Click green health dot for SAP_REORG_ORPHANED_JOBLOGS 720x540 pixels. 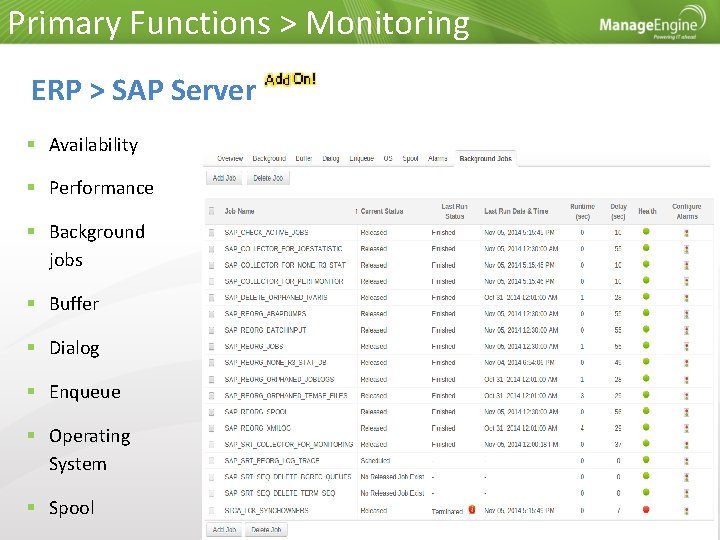pyautogui.click(x=646, y=378)
